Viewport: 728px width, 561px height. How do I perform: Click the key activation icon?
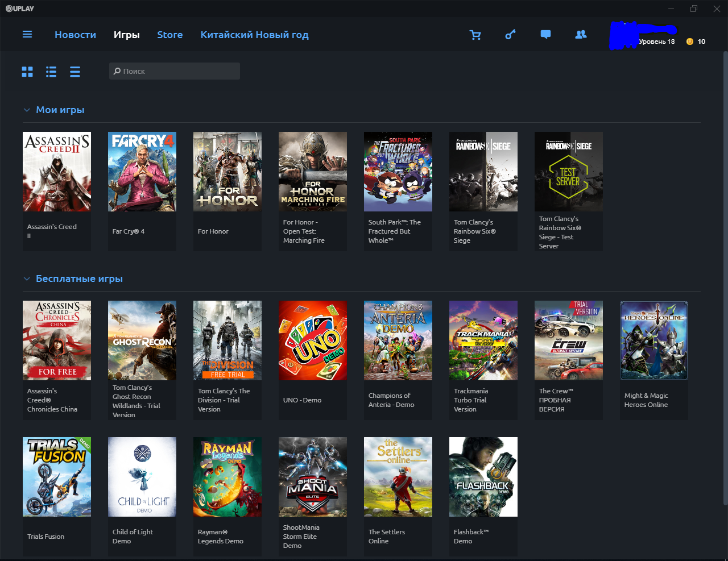coord(510,35)
